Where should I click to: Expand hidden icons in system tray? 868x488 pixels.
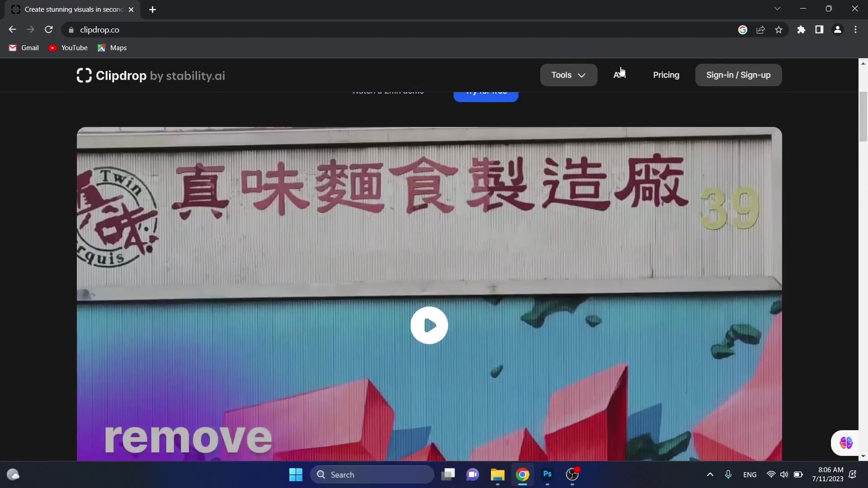point(710,475)
